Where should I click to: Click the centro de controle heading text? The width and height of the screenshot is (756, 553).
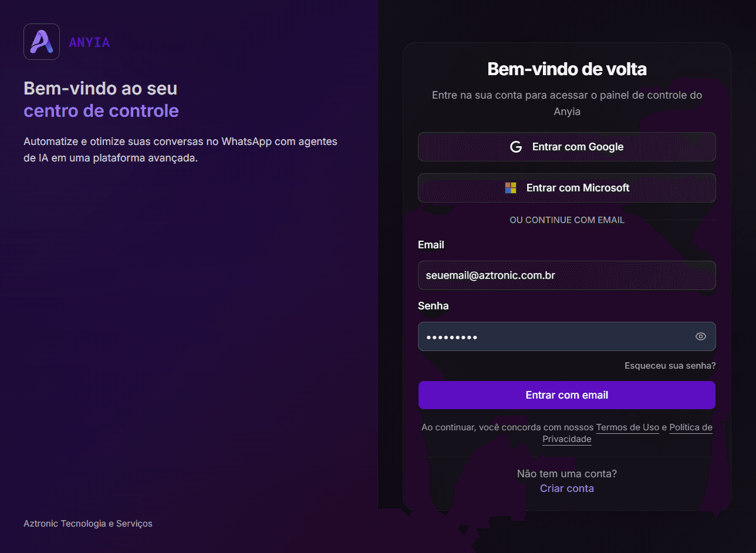click(101, 111)
